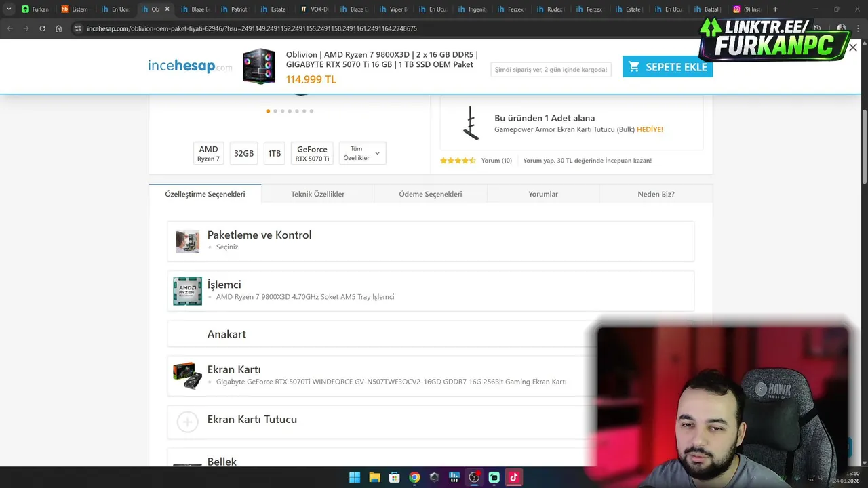The image size is (868, 488).
Task: Select the last gallery carousel dot
Action: pos(311,111)
